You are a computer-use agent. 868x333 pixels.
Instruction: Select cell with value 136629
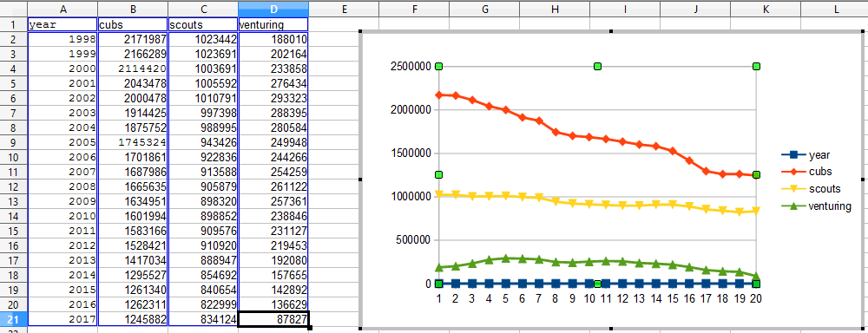(273, 304)
